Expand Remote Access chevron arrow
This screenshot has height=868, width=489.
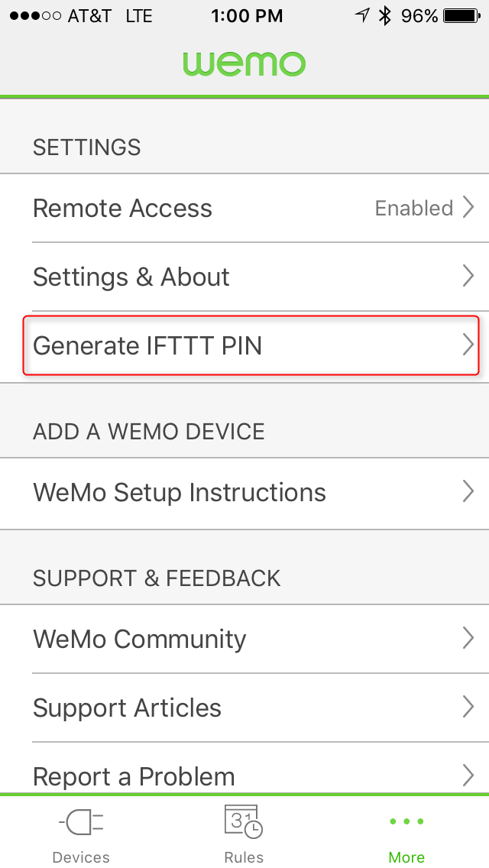[x=468, y=208]
